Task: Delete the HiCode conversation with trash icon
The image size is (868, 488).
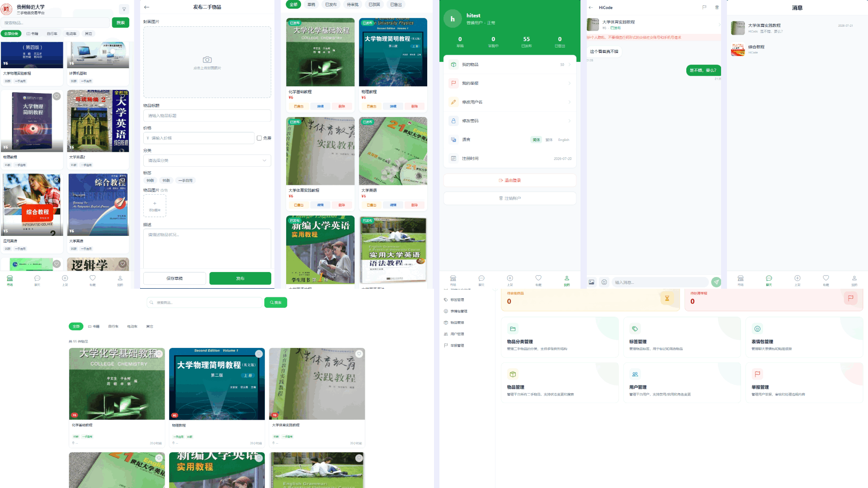Action: pyautogui.click(x=717, y=7)
